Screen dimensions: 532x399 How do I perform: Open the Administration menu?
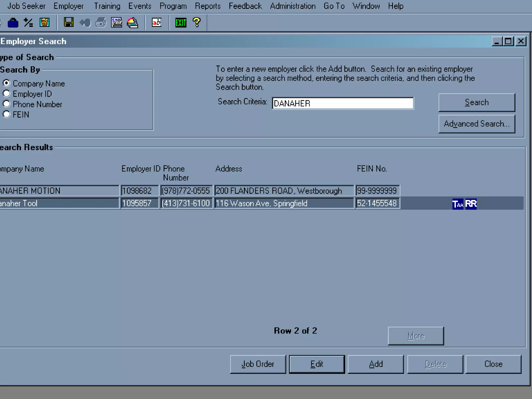tap(292, 6)
